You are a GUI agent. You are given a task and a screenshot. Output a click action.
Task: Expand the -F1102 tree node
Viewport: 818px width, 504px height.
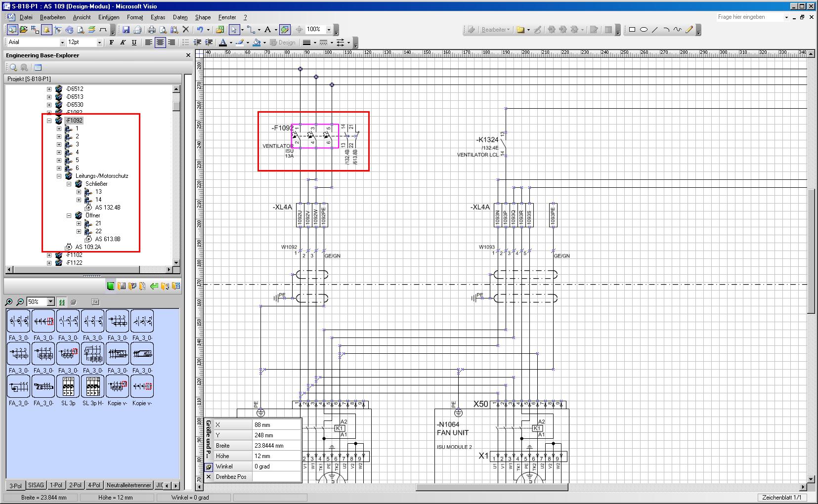[x=49, y=255]
